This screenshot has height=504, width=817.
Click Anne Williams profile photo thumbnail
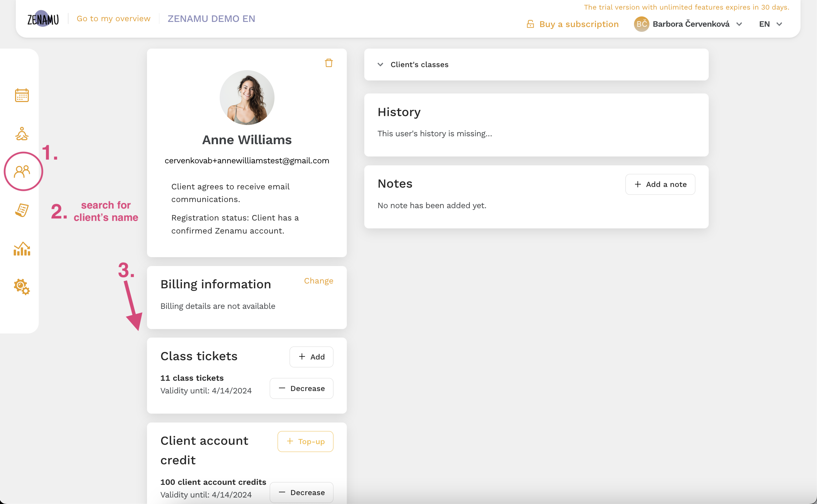247,96
